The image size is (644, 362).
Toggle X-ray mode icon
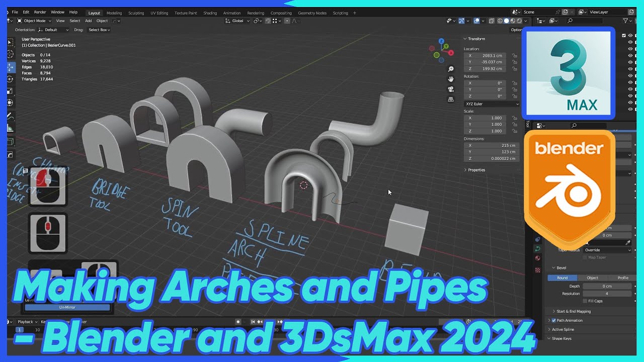491,21
